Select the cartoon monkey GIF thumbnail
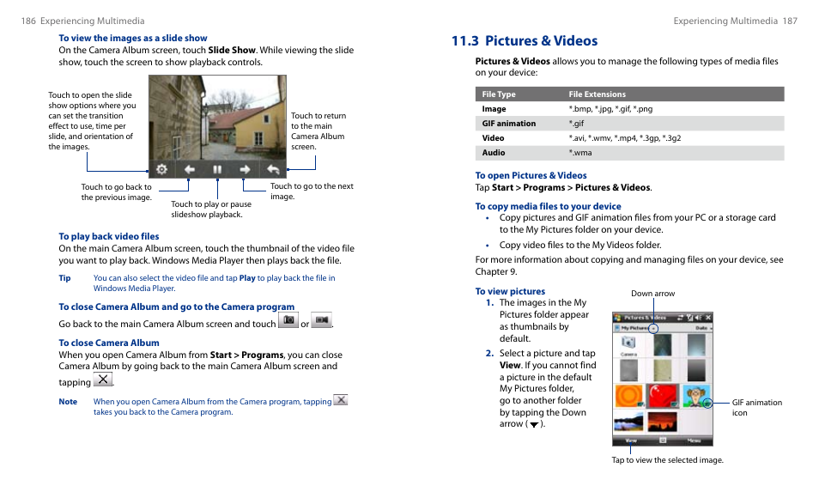 click(697, 396)
